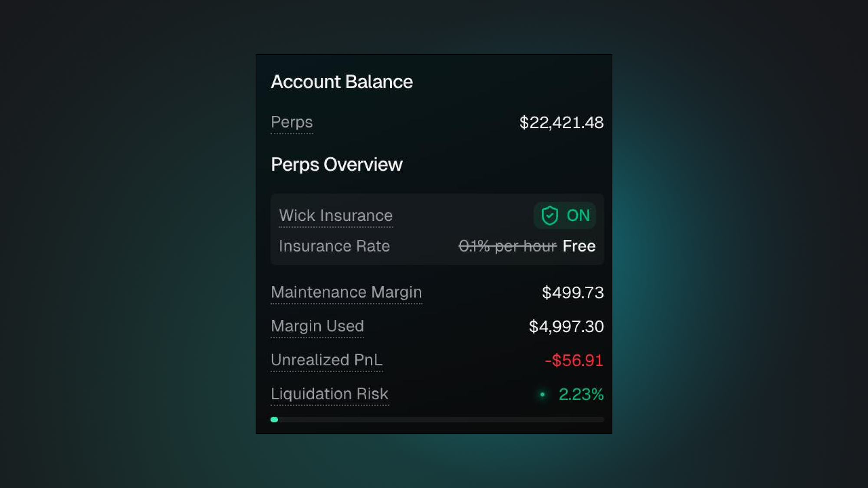This screenshot has height=488, width=868.
Task: Click the green dot beside liquidation risk percentage
Action: point(542,394)
